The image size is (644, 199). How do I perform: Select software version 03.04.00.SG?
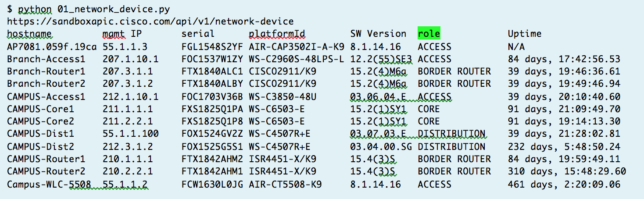(381, 146)
